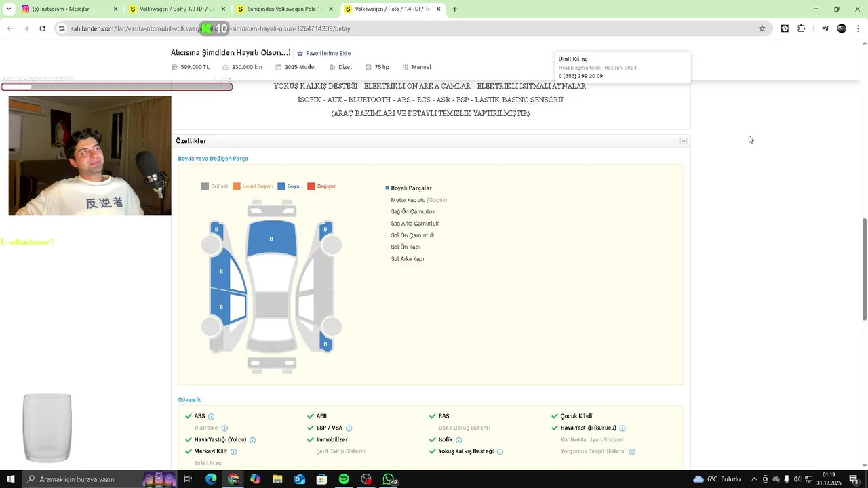Click the seller name Ümit Kılınç
Image resolution: width=868 pixels, height=488 pixels.
(x=573, y=59)
